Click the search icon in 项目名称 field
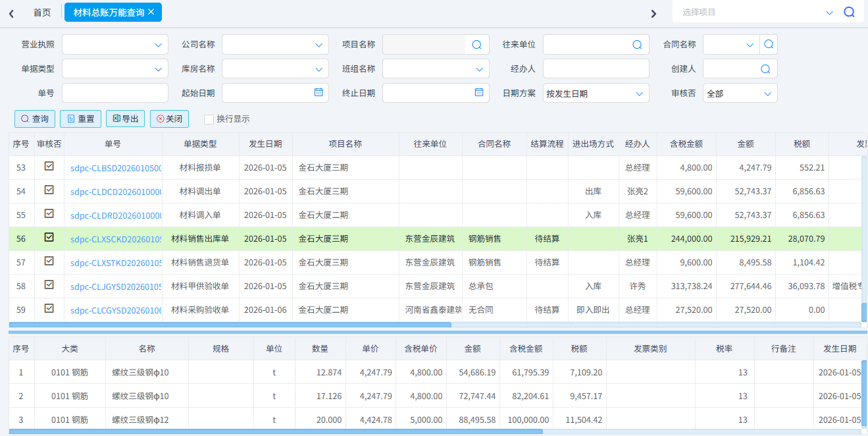Viewport: 868px width, 436px height. [x=476, y=45]
